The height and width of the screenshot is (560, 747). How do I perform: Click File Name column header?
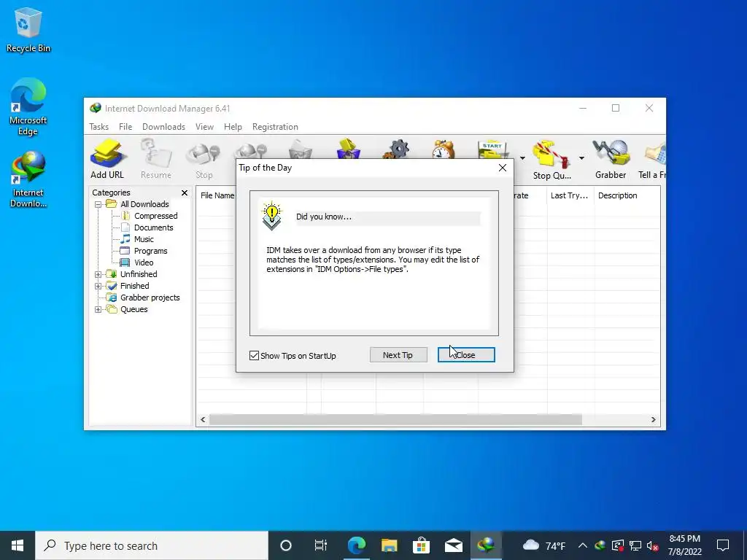point(217,195)
